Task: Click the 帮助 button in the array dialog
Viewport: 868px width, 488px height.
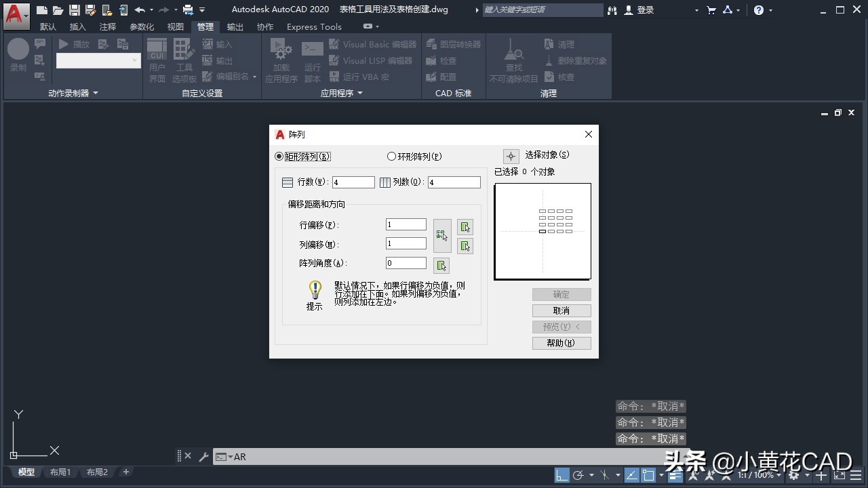Action: [561, 343]
